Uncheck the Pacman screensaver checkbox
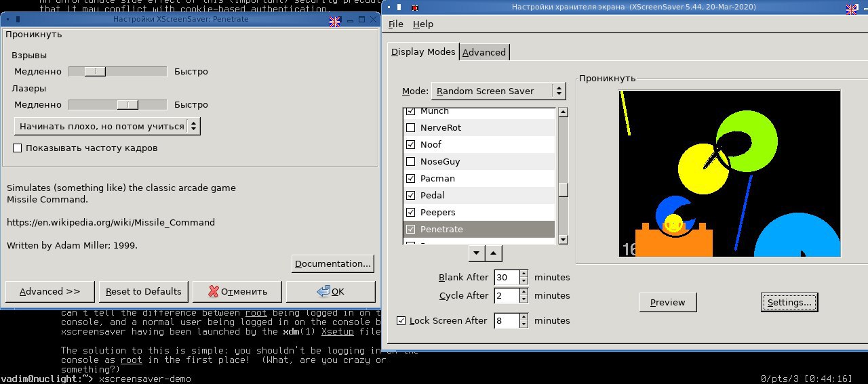Screen dimensions: 868x384 [x=410, y=178]
